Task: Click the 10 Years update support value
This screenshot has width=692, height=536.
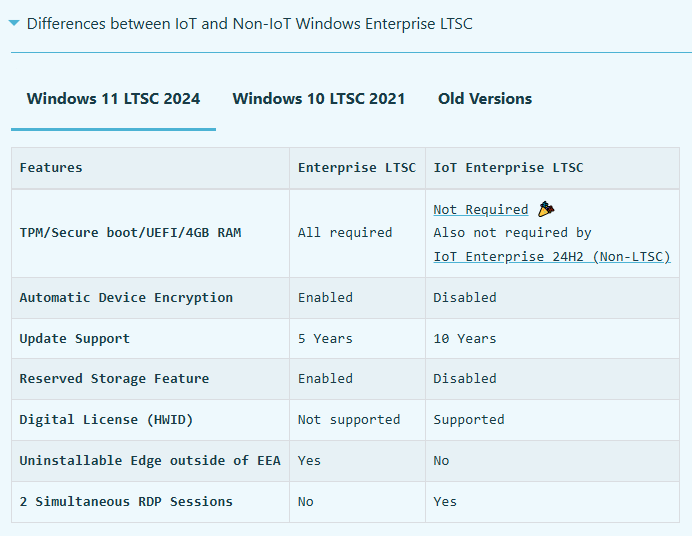Action: [x=464, y=339]
